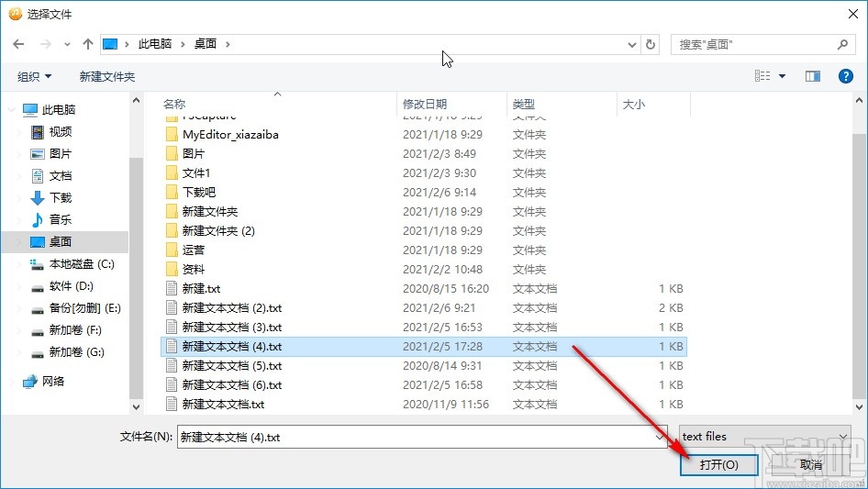Click 桌面 in the address breadcrumb
This screenshot has width=868, height=489.
[205, 44]
